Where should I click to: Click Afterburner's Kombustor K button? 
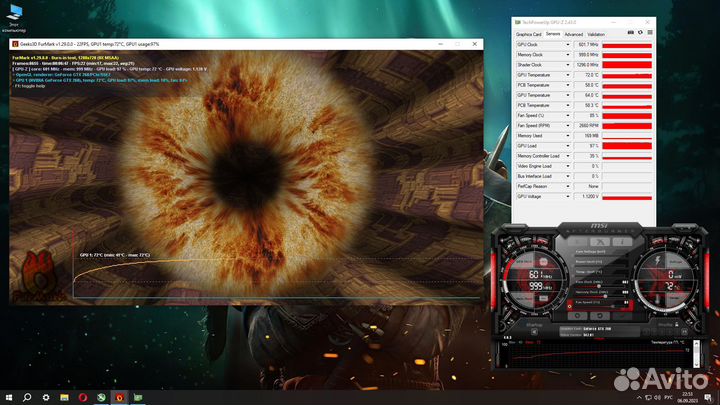(600, 242)
